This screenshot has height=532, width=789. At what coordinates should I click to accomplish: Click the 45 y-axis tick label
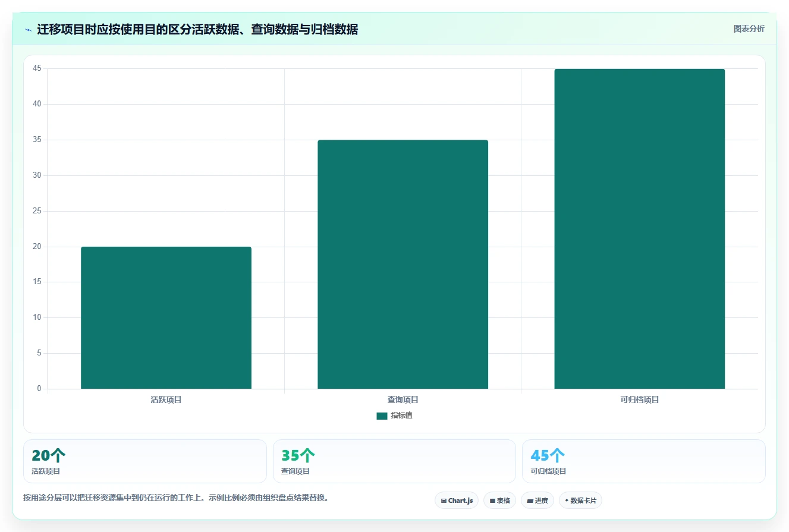click(37, 68)
